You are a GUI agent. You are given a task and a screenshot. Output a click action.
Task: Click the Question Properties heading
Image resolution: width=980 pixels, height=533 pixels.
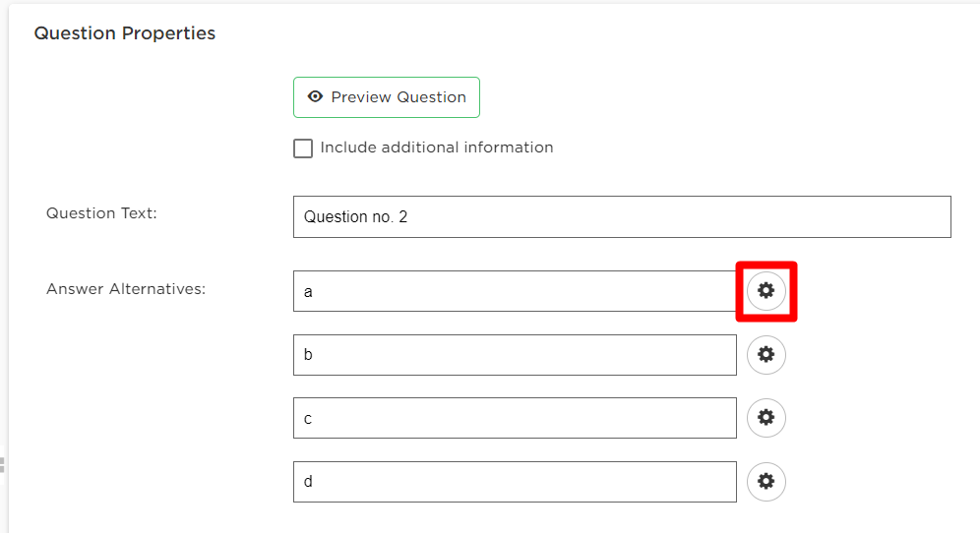[x=124, y=33]
